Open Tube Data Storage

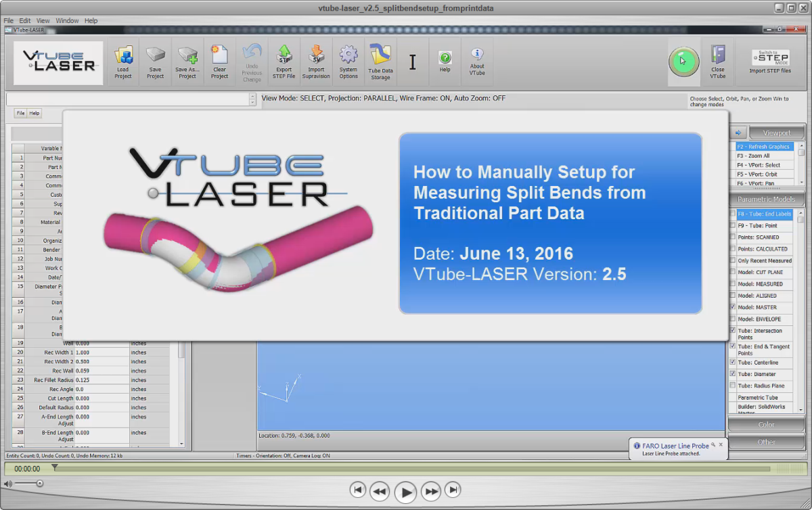pyautogui.click(x=380, y=62)
